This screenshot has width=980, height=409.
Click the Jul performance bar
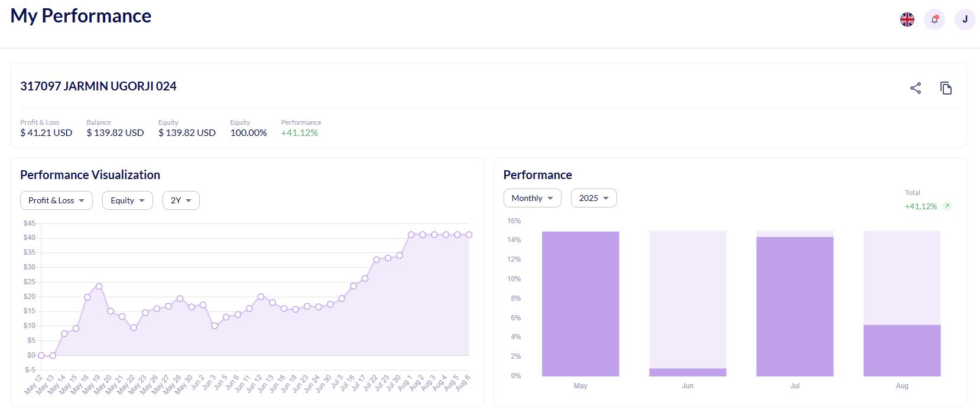[795, 306]
